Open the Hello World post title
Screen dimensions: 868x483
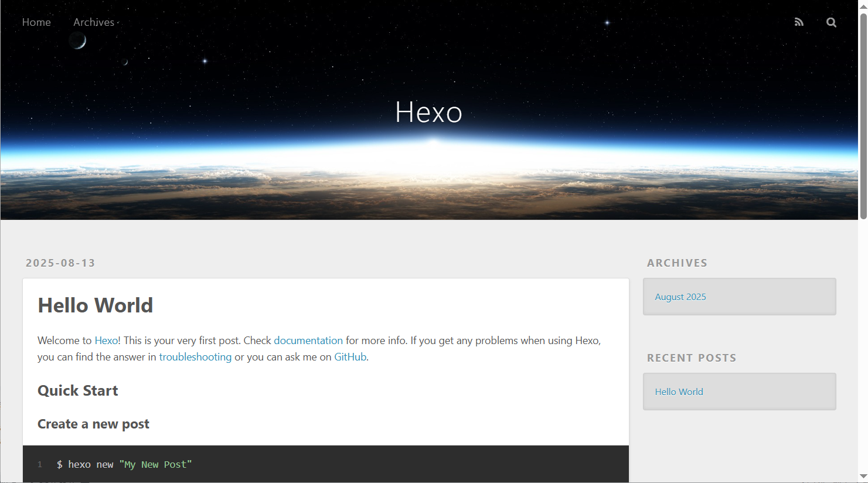click(96, 305)
